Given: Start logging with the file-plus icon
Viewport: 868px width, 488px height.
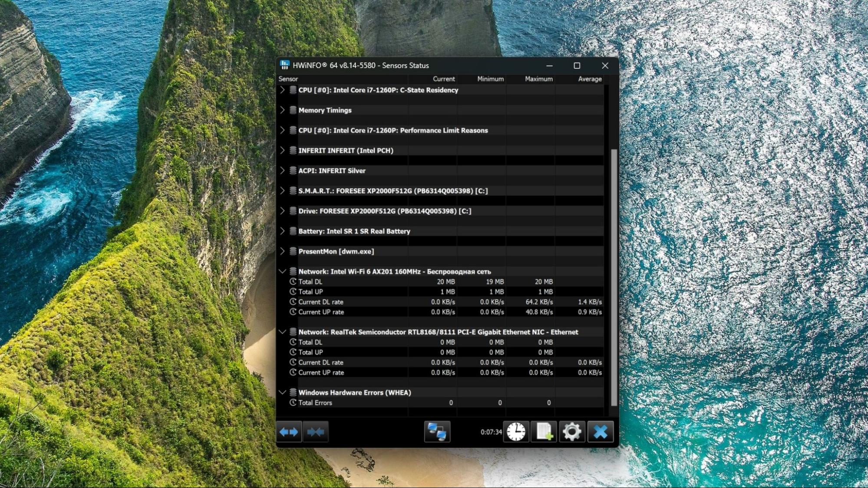Looking at the screenshot, I should coord(544,432).
